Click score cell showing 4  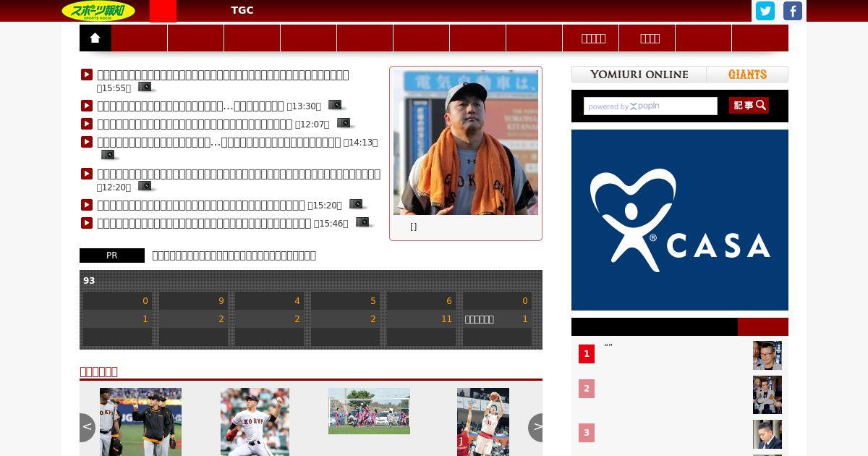(x=269, y=301)
